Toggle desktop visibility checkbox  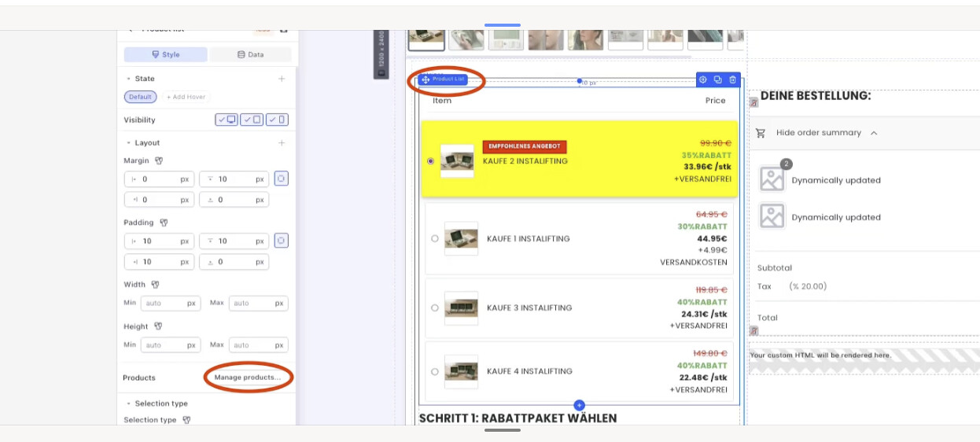tap(227, 120)
